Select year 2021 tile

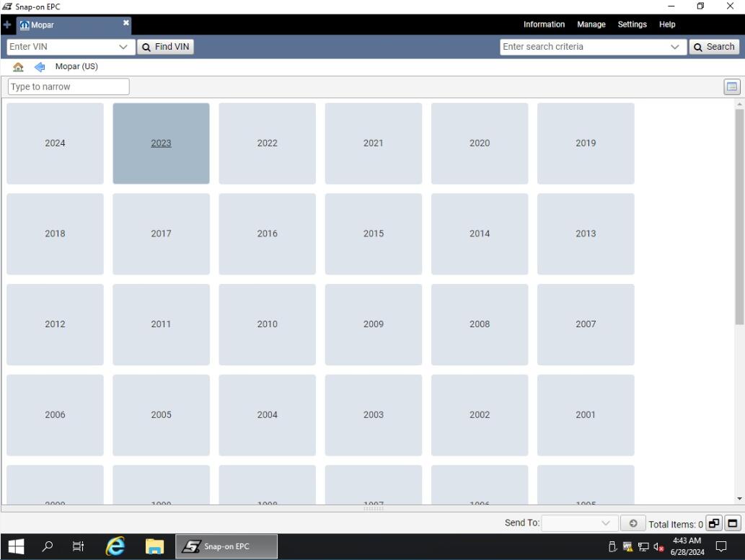click(x=374, y=143)
